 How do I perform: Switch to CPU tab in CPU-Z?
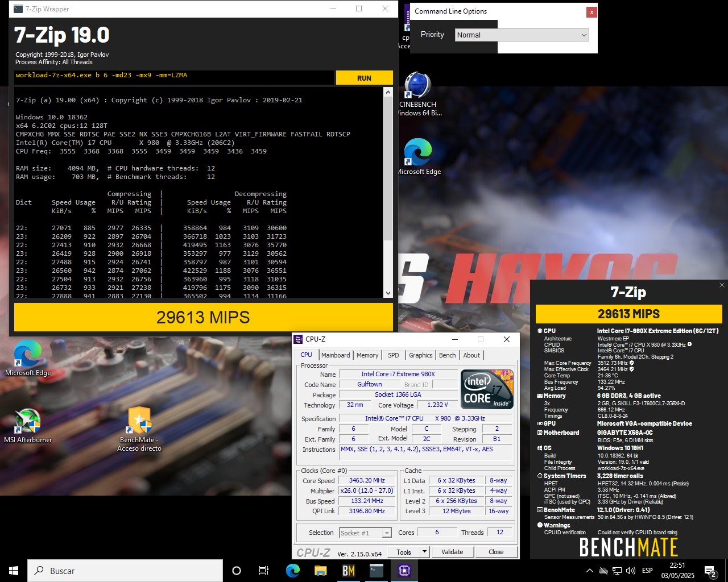coord(307,355)
